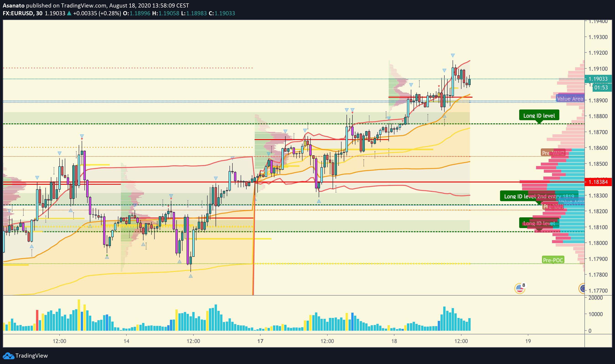Click the red 1.18384 price tag
Image resolution: width=615 pixels, height=364 pixels.
click(x=598, y=182)
